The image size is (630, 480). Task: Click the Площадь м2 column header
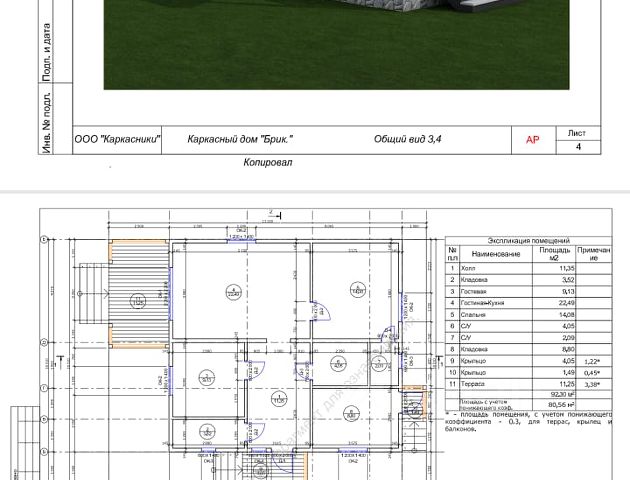pyautogui.click(x=554, y=254)
